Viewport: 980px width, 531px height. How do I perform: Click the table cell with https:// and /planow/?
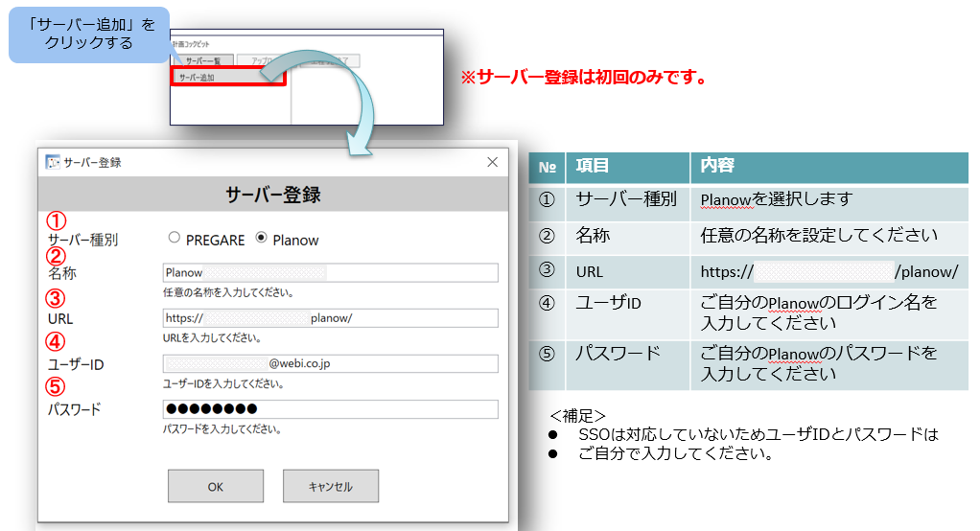[829, 272]
